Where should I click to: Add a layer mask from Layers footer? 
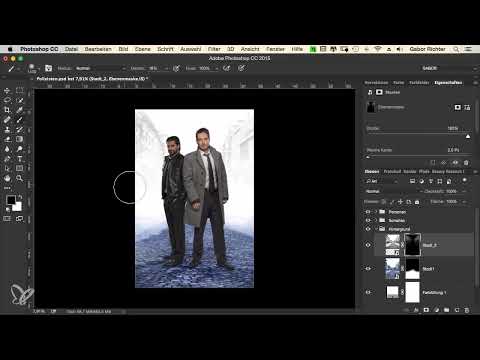pos(426,310)
